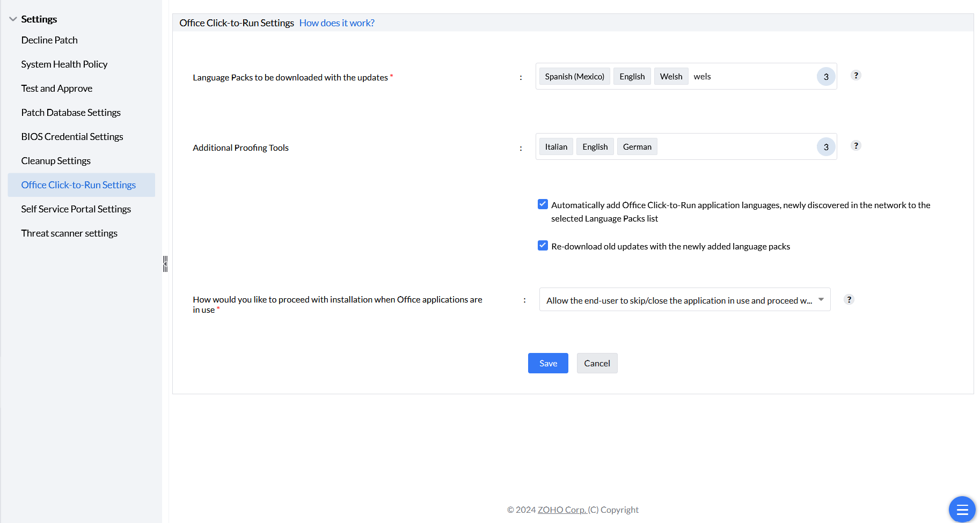Enable automatically adding newly discovered application languages
This screenshot has height=523, width=980.
tap(543, 204)
